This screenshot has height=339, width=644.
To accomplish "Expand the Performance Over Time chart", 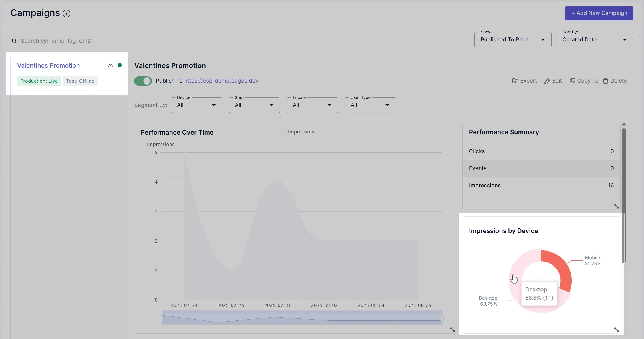I will pos(452,330).
